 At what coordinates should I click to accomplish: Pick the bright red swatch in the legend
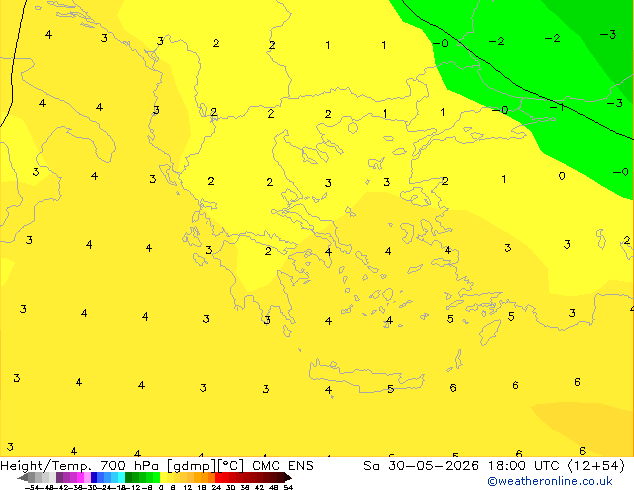[x=218, y=477]
